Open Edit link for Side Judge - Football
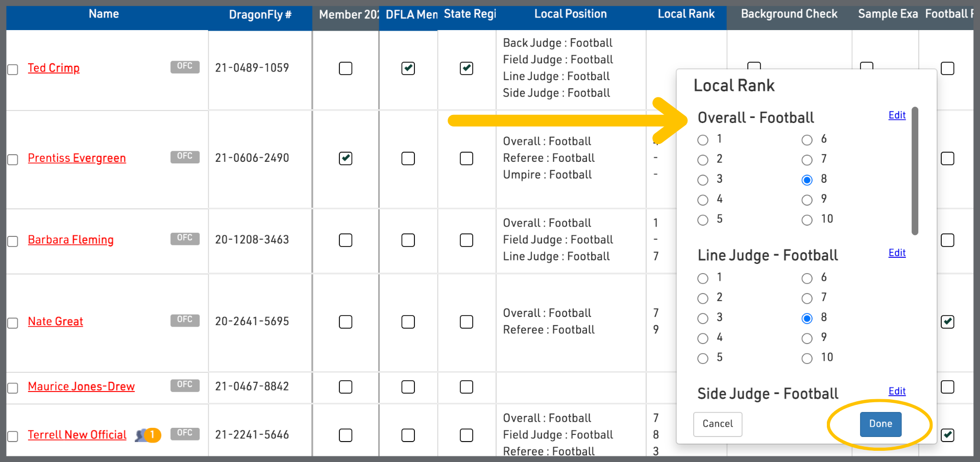Screen dimensions: 980x462 click(897, 392)
